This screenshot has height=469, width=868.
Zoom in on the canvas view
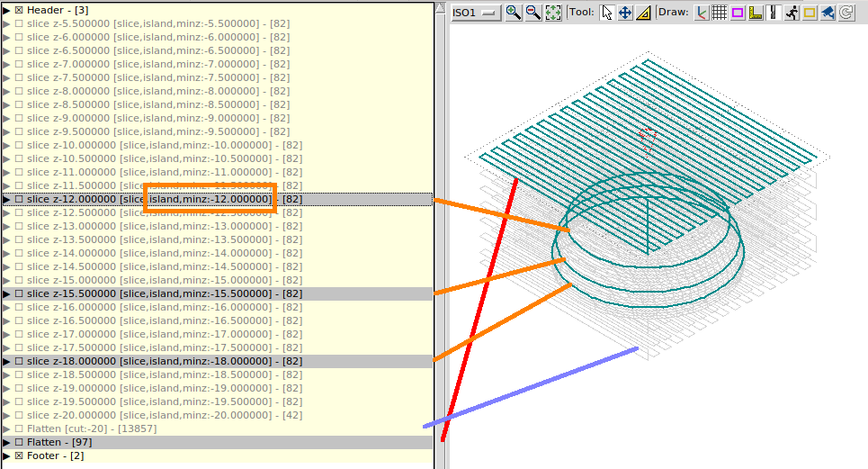(x=514, y=13)
